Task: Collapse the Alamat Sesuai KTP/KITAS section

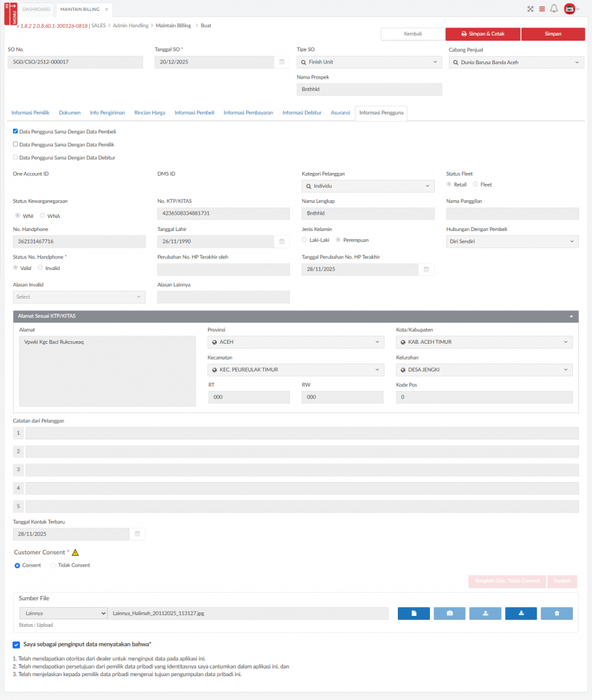Action: [570, 317]
